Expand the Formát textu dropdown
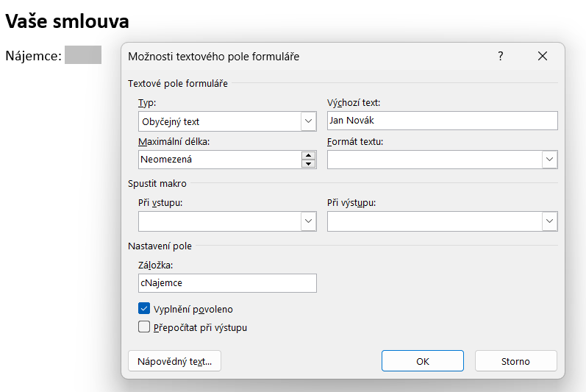The height and width of the screenshot is (392, 586). click(x=549, y=160)
